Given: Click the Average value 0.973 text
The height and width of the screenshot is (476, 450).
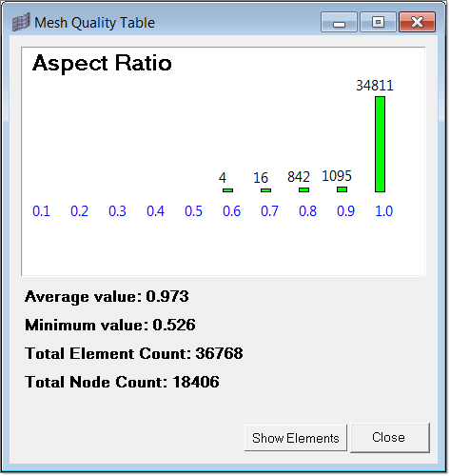Looking at the screenshot, I should 107,297.
